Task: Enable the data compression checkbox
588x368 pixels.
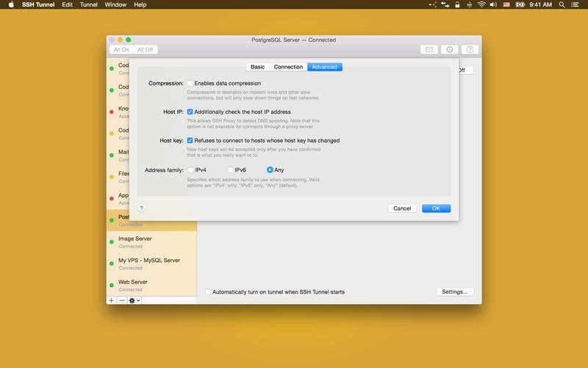Action: point(190,83)
